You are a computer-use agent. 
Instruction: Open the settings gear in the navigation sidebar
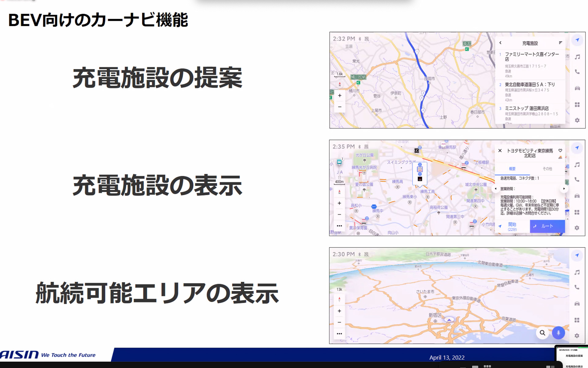(577, 121)
